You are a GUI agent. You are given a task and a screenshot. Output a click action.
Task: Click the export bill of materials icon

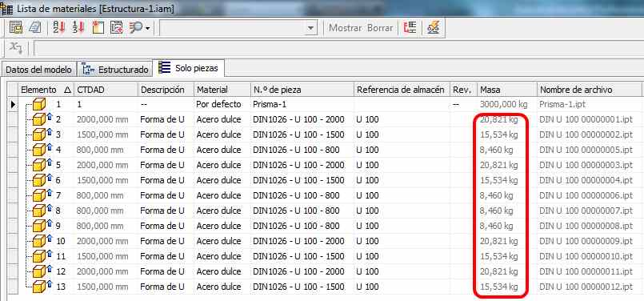point(16,28)
